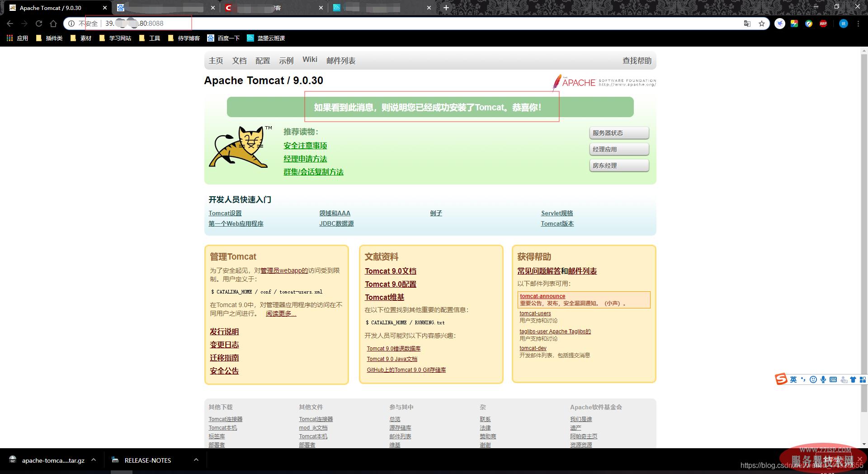Close the downloads bar
The height and width of the screenshot is (474, 868).
859,459
